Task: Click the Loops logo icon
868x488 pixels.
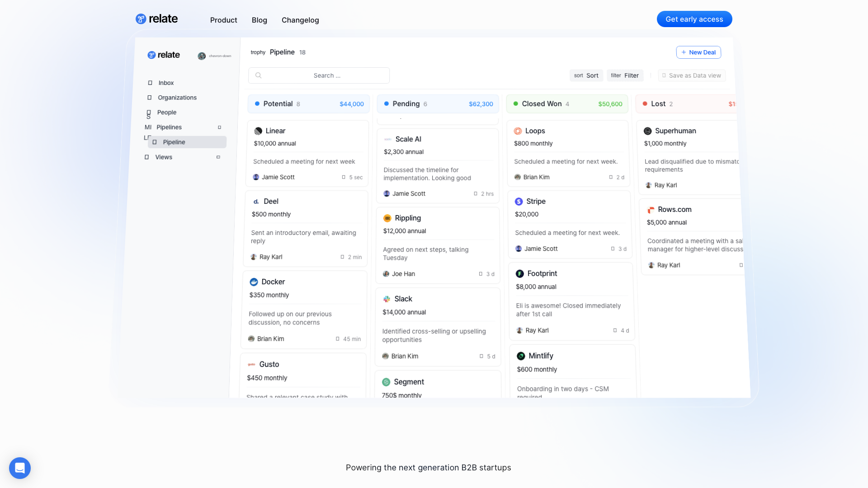Action: click(518, 131)
